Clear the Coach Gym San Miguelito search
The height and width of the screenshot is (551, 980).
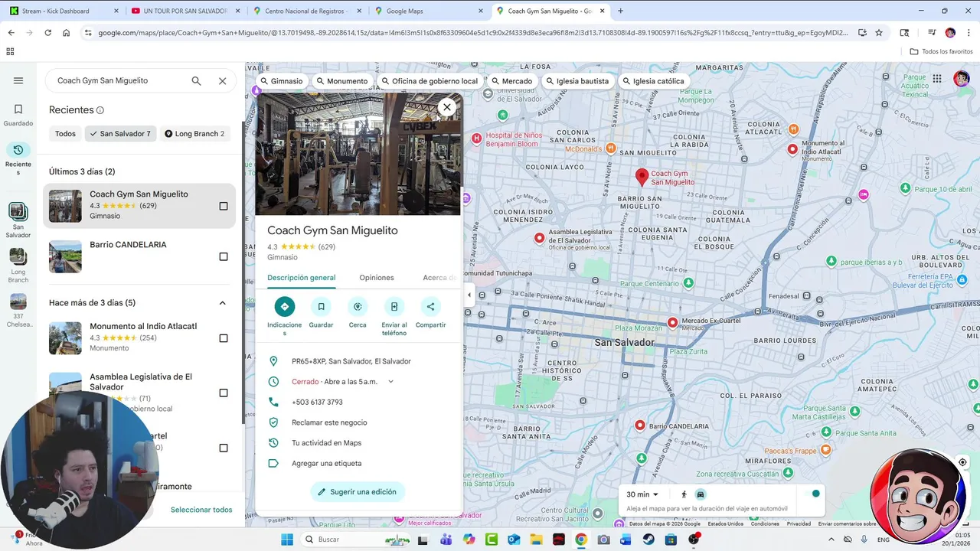pos(222,80)
